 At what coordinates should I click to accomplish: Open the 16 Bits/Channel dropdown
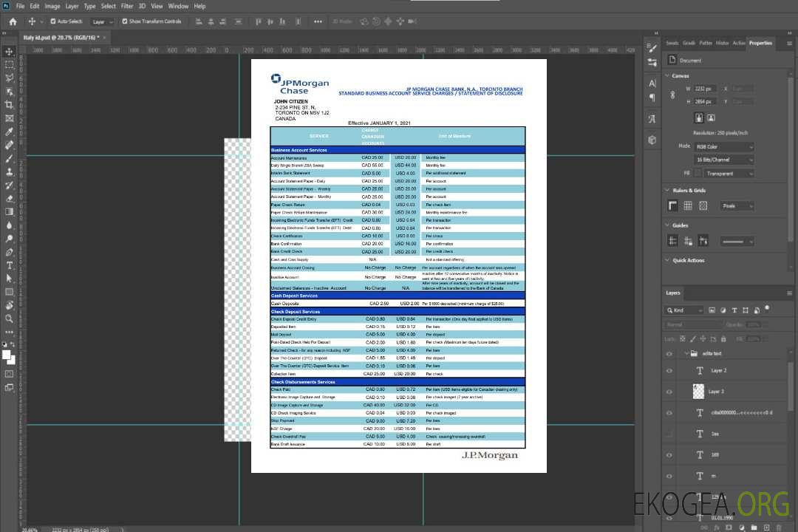pyautogui.click(x=724, y=160)
